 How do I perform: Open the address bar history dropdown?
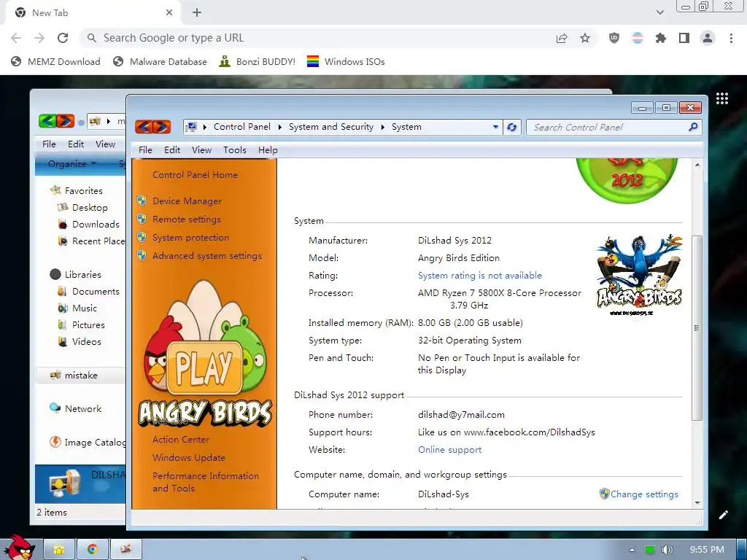pos(495,127)
